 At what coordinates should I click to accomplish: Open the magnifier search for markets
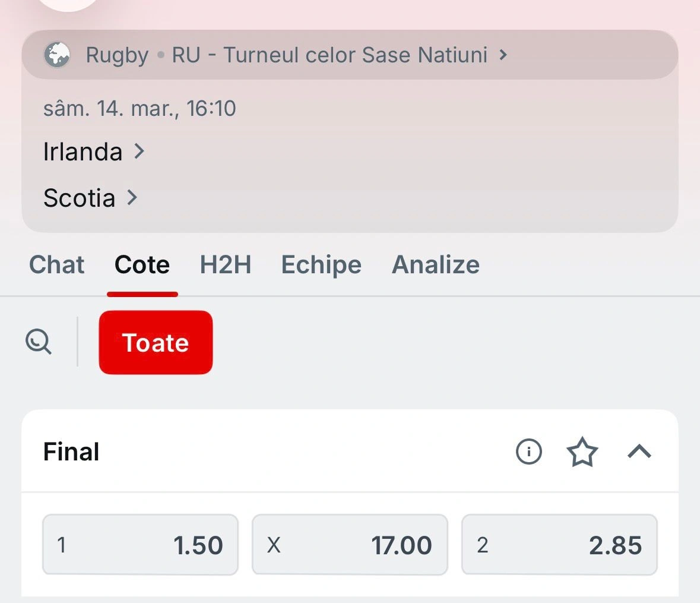(x=38, y=342)
